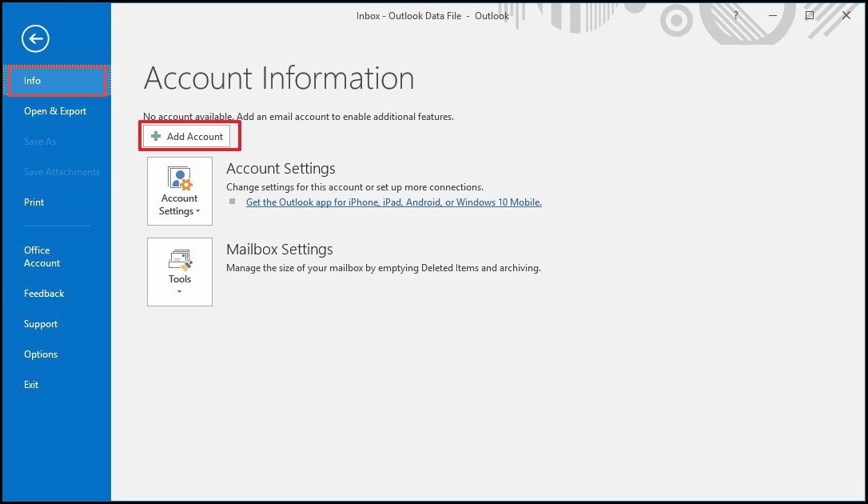Click the green plus icon on Add Account
The image size is (868, 504).
point(156,136)
